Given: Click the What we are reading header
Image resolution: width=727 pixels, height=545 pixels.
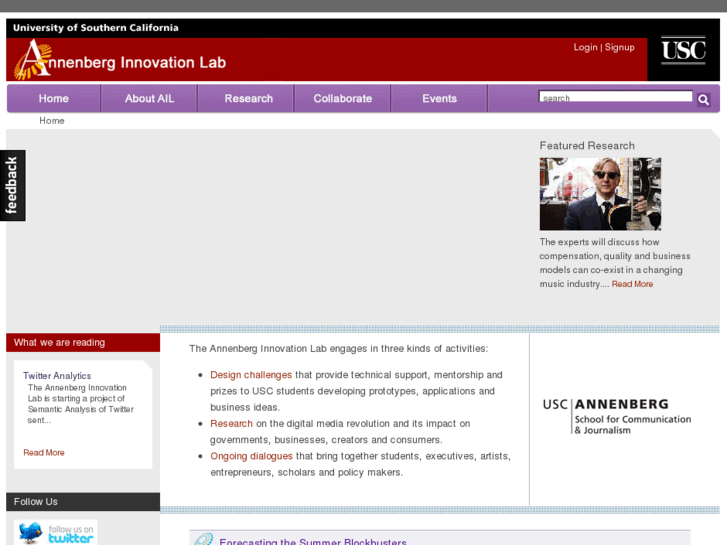Looking at the screenshot, I should [83, 342].
